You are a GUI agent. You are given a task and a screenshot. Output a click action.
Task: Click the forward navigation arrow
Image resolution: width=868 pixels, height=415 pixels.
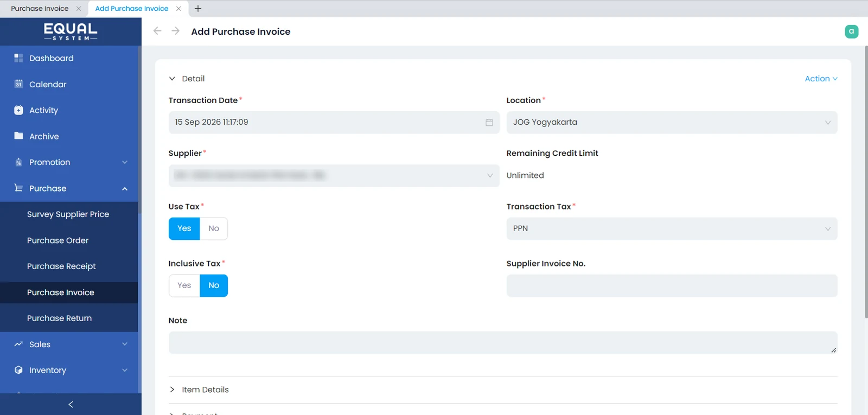175,31
